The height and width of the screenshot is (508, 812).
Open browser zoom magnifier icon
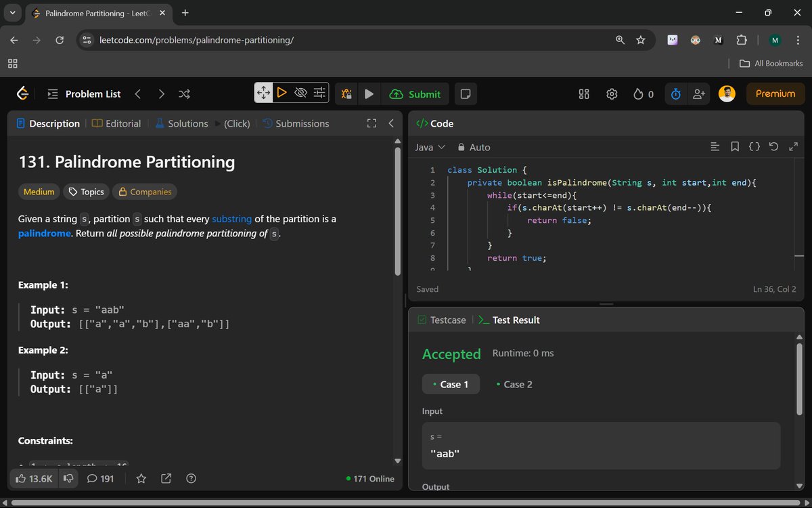click(620, 40)
